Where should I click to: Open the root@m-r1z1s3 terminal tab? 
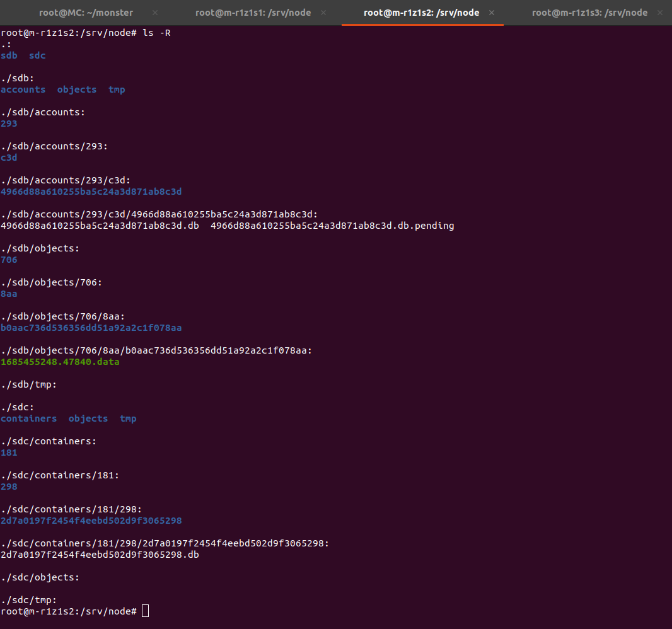coord(589,13)
